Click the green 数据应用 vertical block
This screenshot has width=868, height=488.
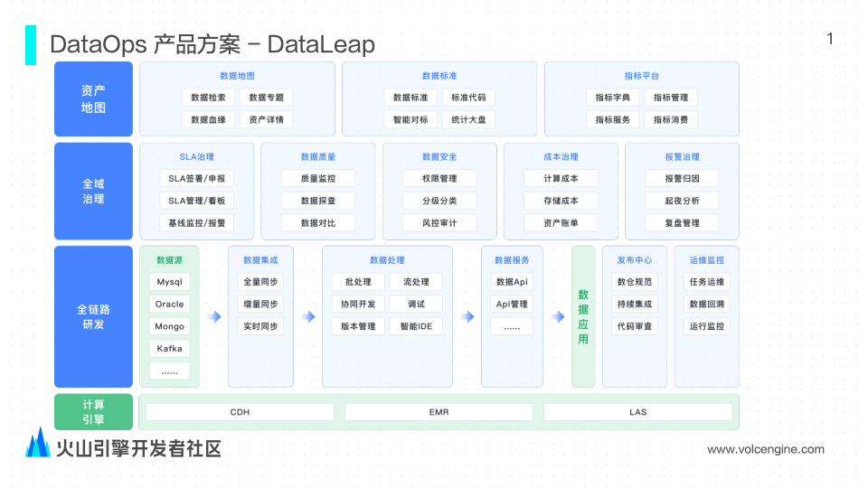point(583,316)
